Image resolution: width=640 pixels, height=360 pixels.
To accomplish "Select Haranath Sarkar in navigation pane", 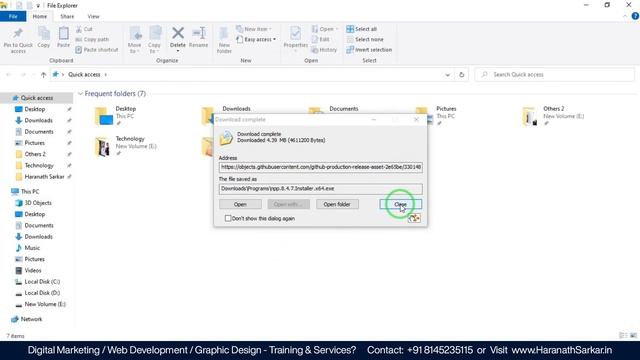I will 44,177.
